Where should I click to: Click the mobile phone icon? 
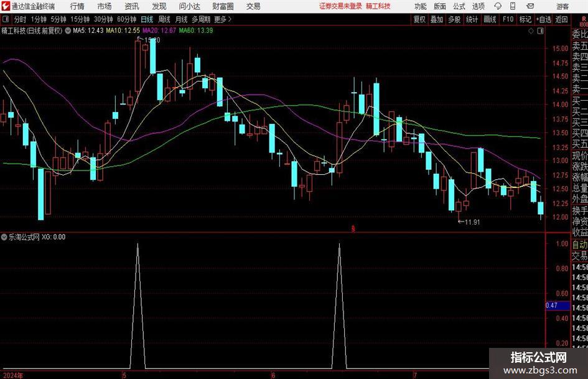click(x=513, y=6)
